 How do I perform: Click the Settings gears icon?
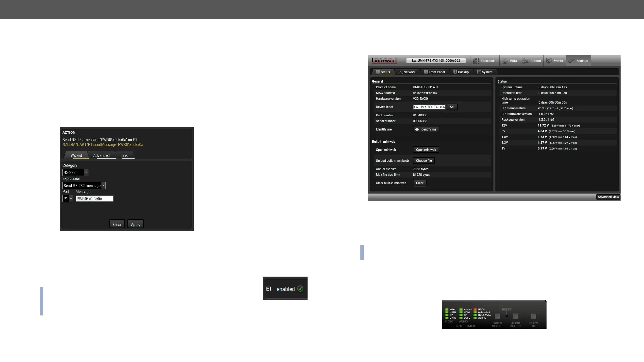[x=571, y=61]
